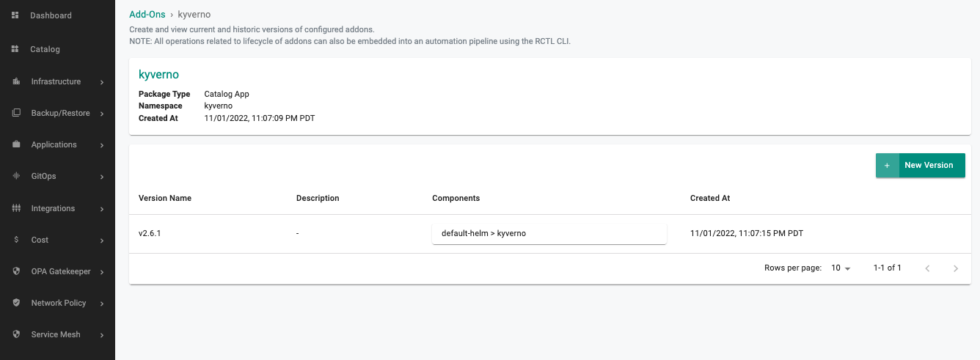Click the Catalog App package type value
This screenshot has height=360, width=980.
point(227,94)
